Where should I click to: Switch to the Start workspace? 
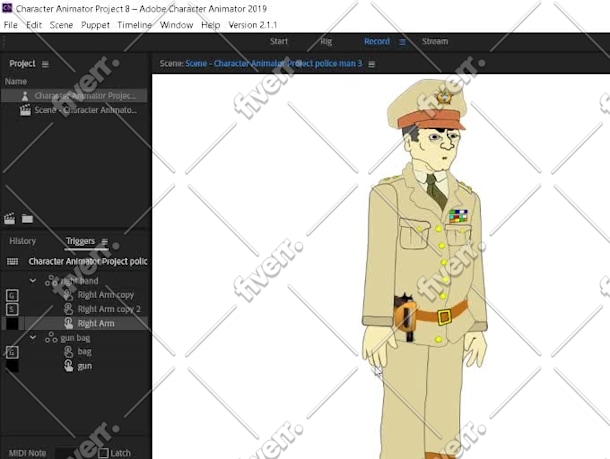coord(279,41)
